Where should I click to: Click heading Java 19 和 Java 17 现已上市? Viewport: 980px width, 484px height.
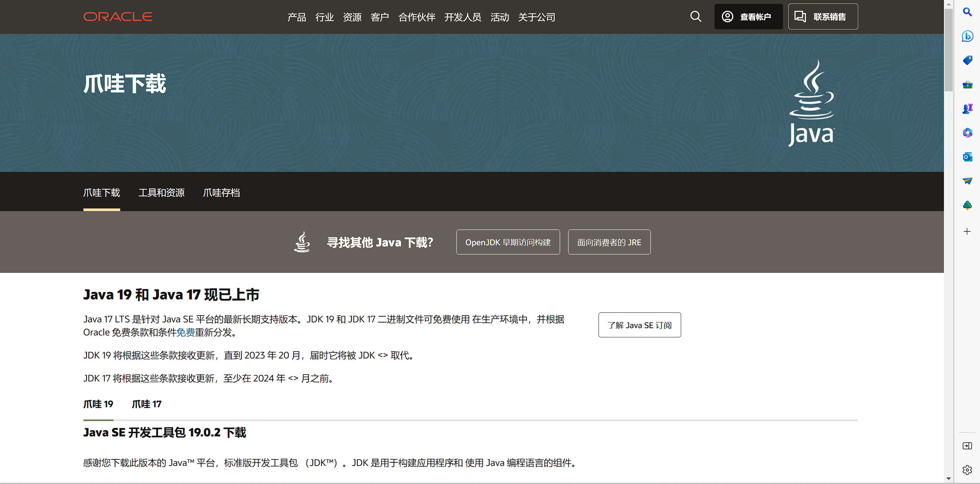pyautogui.click(x=171, y=295)
